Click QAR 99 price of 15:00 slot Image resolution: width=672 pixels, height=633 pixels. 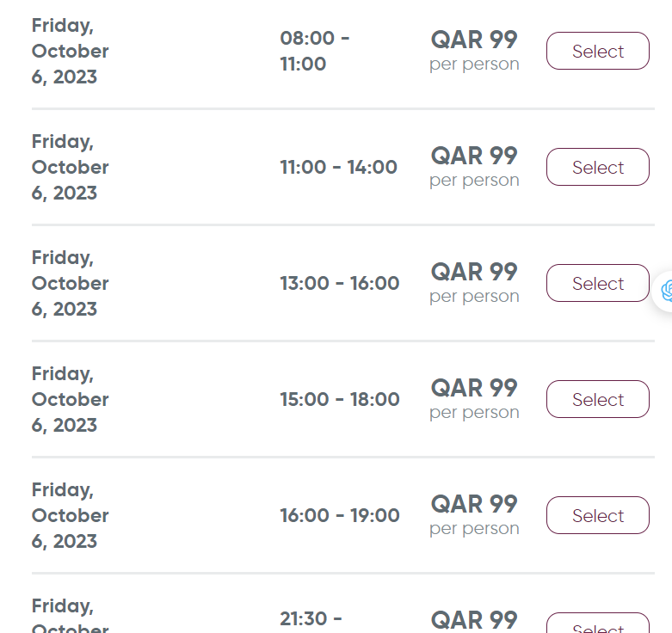474,388
